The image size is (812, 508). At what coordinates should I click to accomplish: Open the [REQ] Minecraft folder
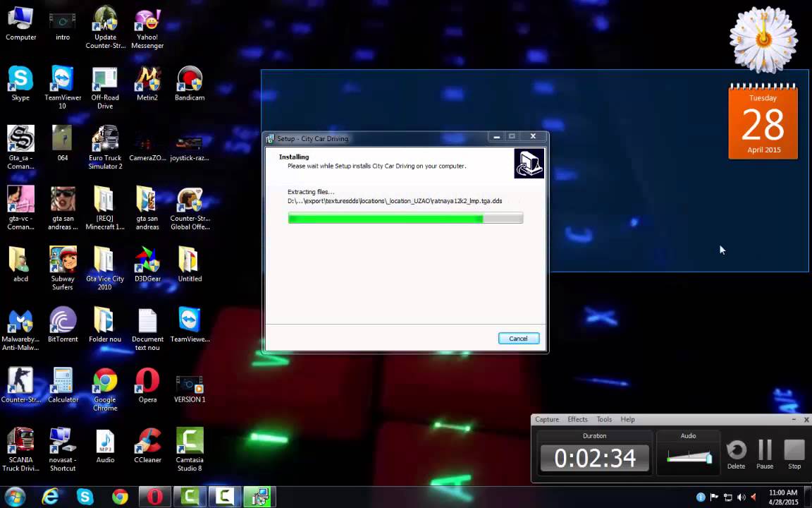(x=105, y=208)
